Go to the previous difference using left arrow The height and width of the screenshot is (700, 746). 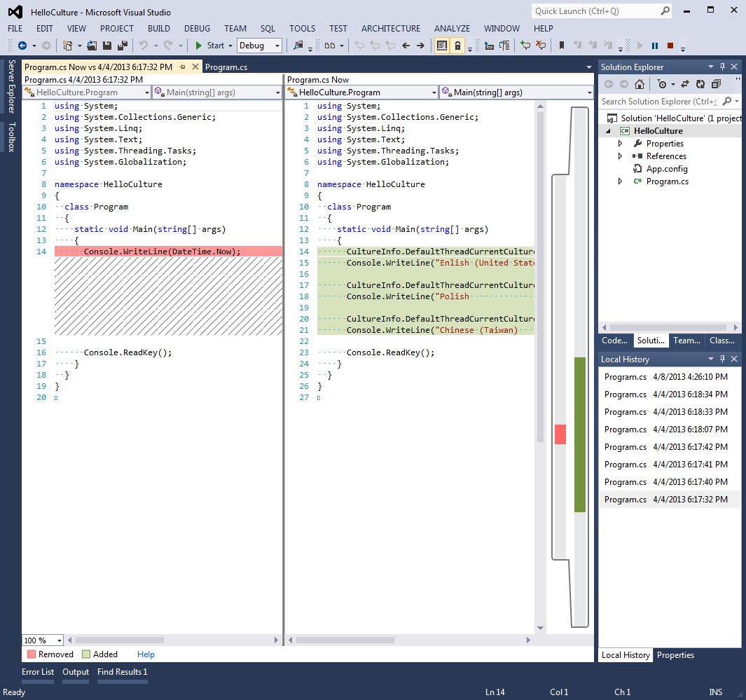pos(406,46)
